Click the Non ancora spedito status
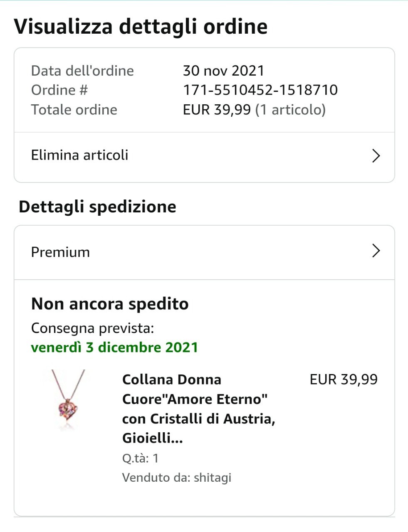408x532 pixels. click(110, 304)
